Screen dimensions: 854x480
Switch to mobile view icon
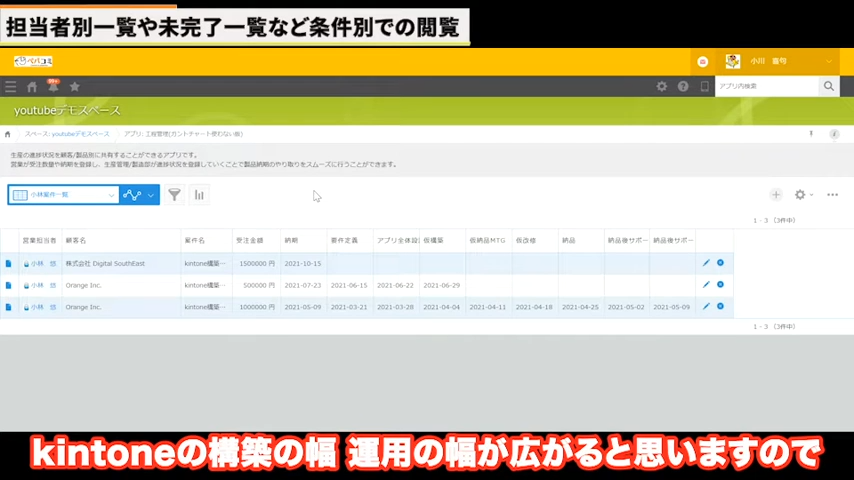click(704, 86)
